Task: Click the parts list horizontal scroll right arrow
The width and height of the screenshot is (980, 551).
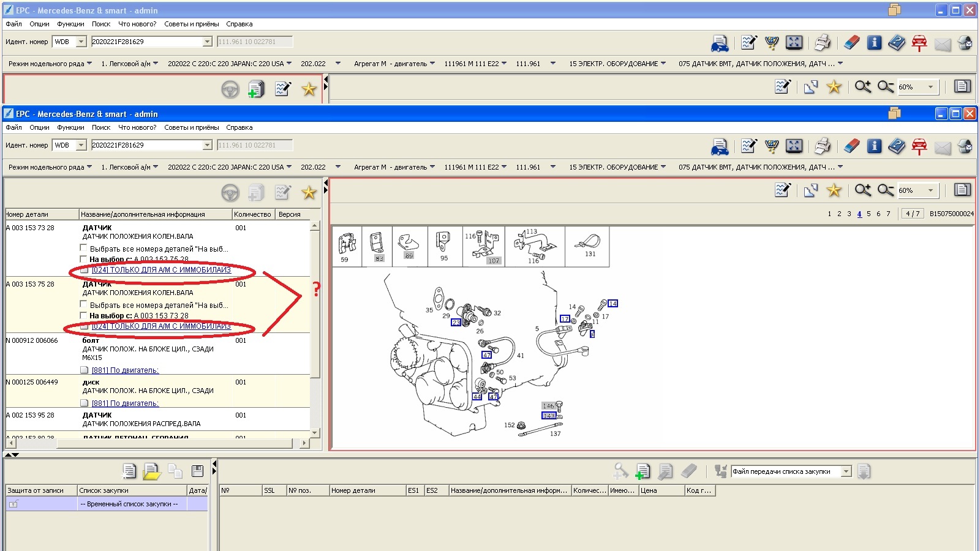Action: (304, 443)
